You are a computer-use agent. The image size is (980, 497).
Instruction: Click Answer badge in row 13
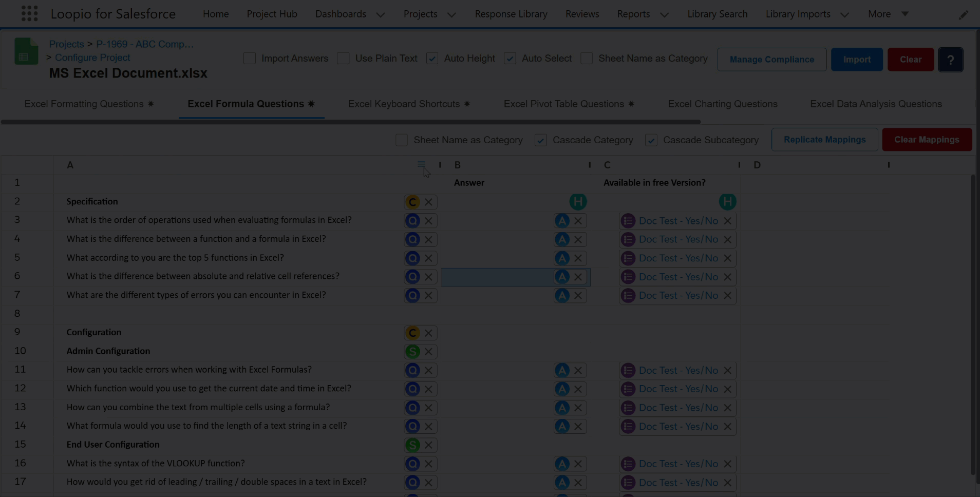(562, 408)
